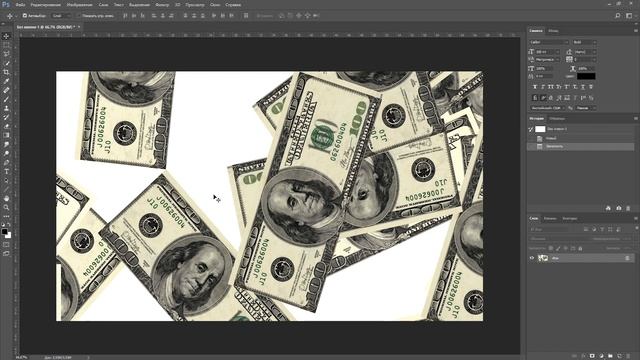Image resolution: width=640 pixels, height=360 pixels.
Task: Select the history snapshot thumbnail row
Action: click(581, 129)
